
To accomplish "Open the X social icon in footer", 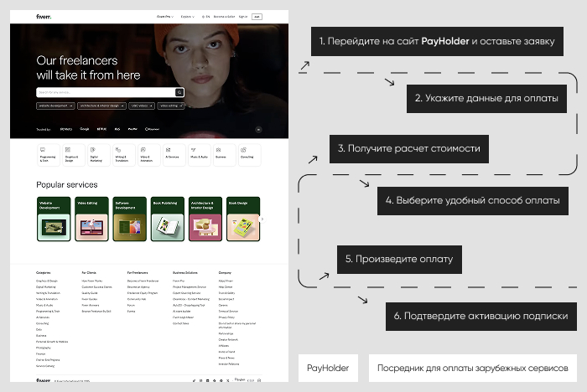I will pos(227,380).
